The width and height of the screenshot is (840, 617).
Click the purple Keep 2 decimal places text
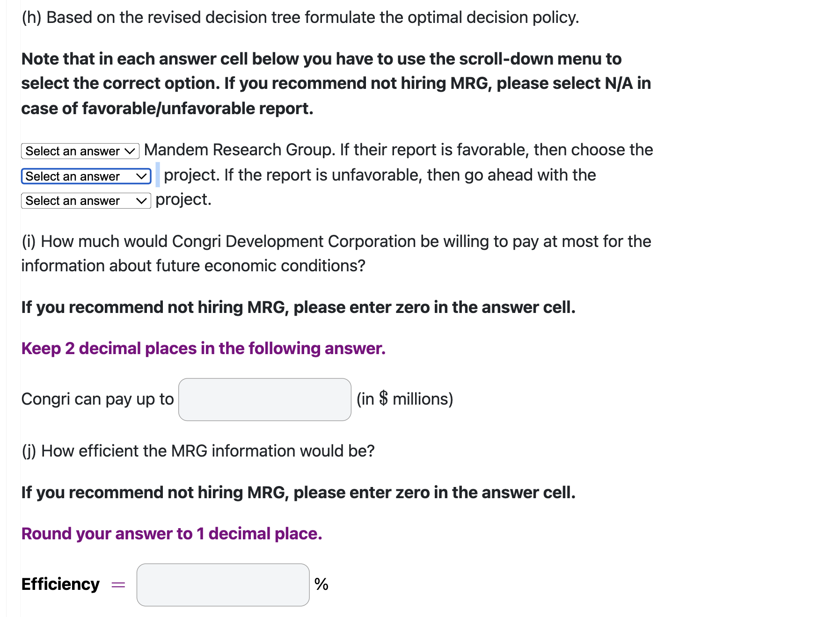(204, 348)
